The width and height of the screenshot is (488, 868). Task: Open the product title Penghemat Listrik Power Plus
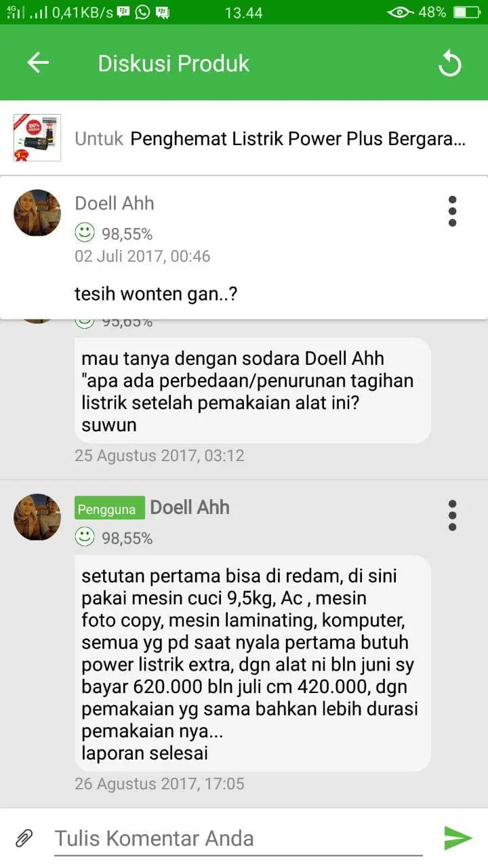pos(298,139)
